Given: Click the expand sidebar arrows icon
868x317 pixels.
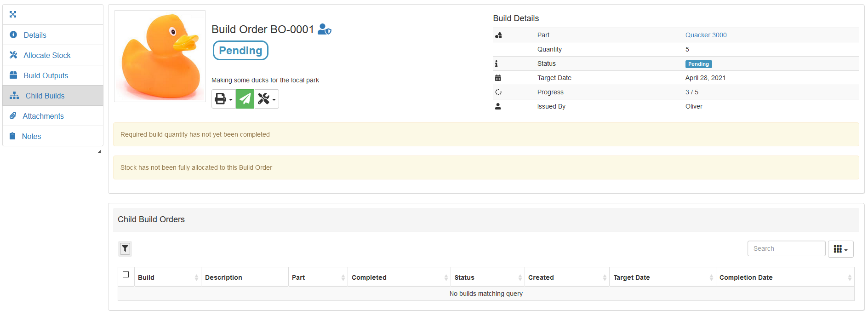Looking at the screenshot, I should coord(13,14).
